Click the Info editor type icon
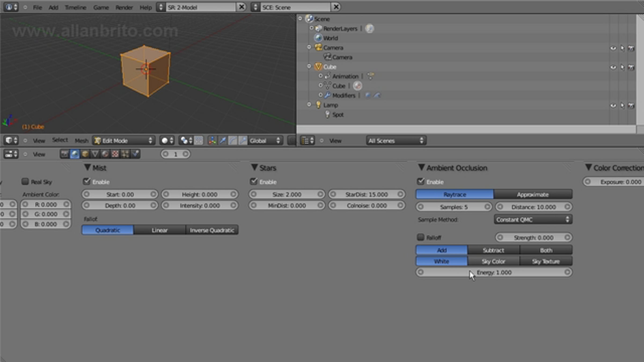644x362 pixels. [11, 7]
